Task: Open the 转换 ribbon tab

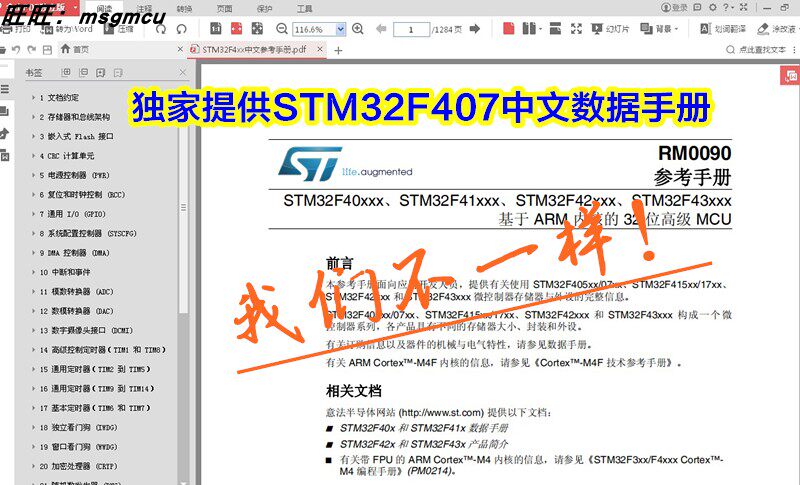Action: (x=184, y=9)
